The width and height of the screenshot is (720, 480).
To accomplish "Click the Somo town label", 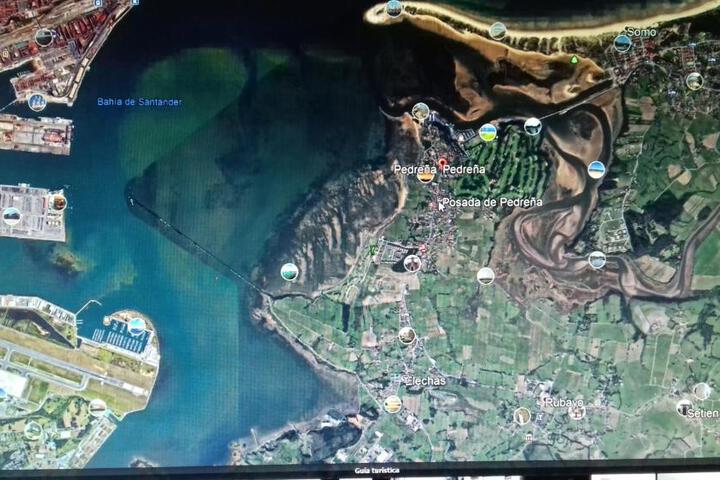I will tap(641, 32).
